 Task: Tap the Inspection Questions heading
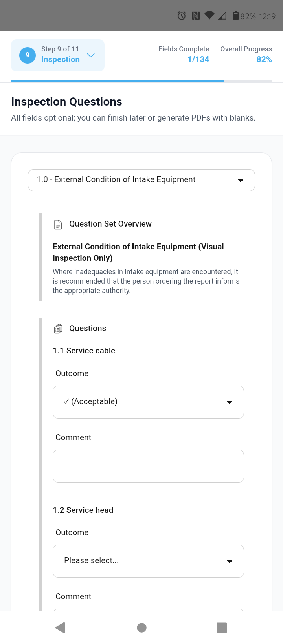click(x=66, y=101)
